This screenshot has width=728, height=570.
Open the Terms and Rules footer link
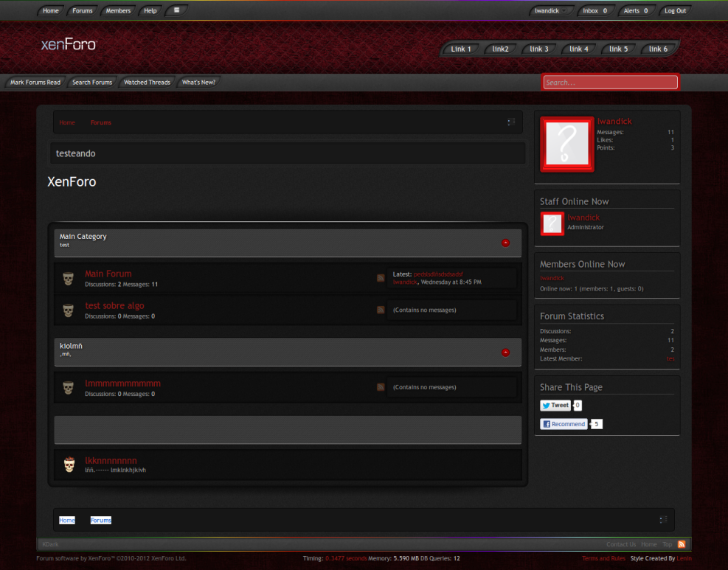tap(603, 559)
